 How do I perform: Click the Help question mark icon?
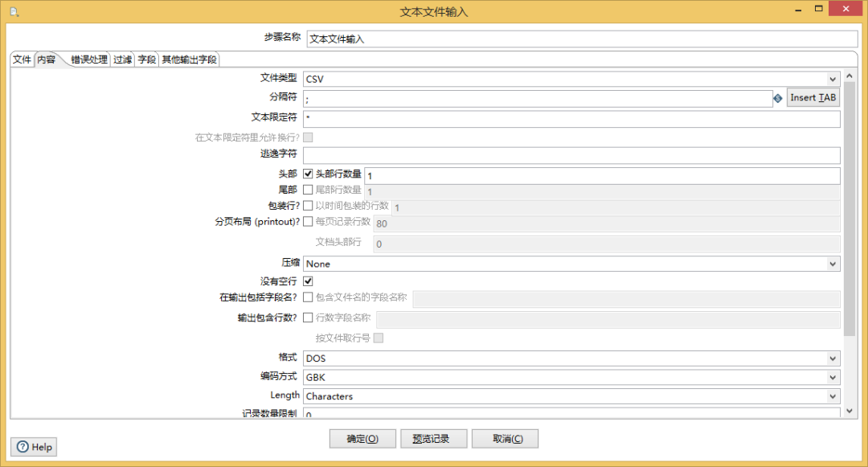(23, 447)
